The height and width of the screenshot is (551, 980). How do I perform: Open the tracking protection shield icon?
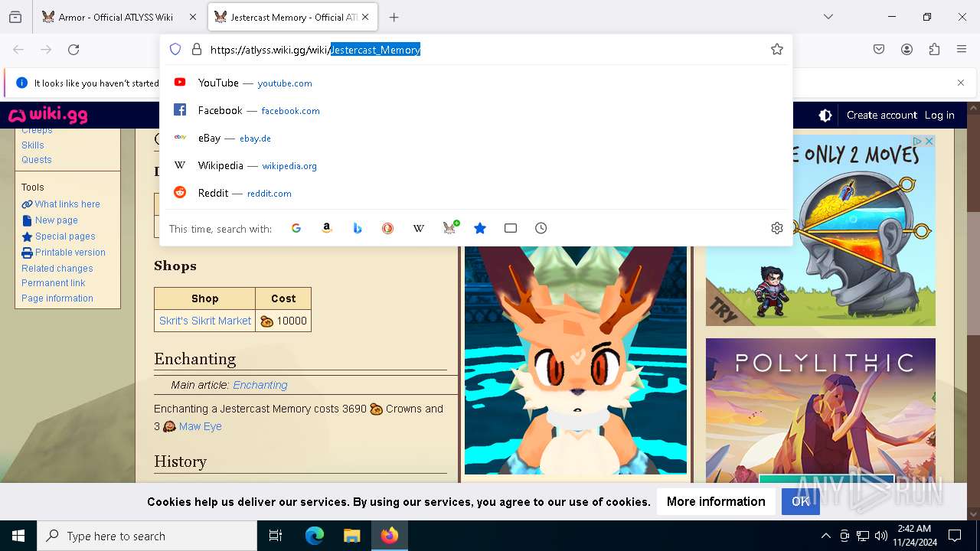coord(175,50)
